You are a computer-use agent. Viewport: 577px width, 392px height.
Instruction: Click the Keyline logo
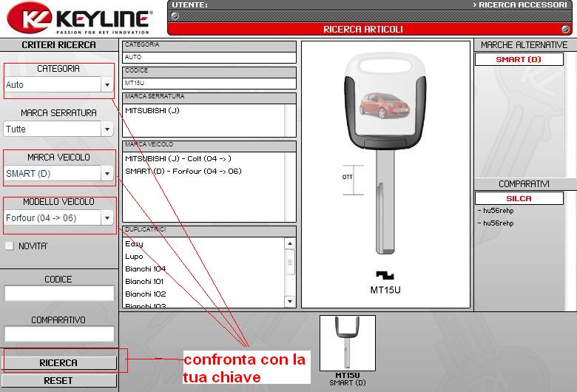click(79, 18)
